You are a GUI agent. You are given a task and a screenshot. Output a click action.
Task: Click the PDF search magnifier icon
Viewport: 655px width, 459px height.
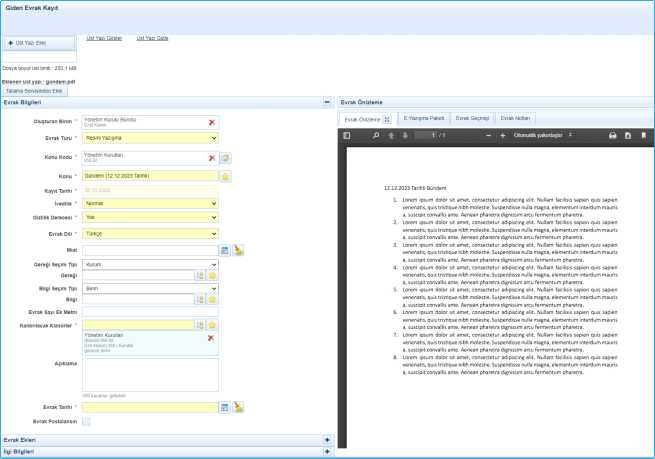372,134
